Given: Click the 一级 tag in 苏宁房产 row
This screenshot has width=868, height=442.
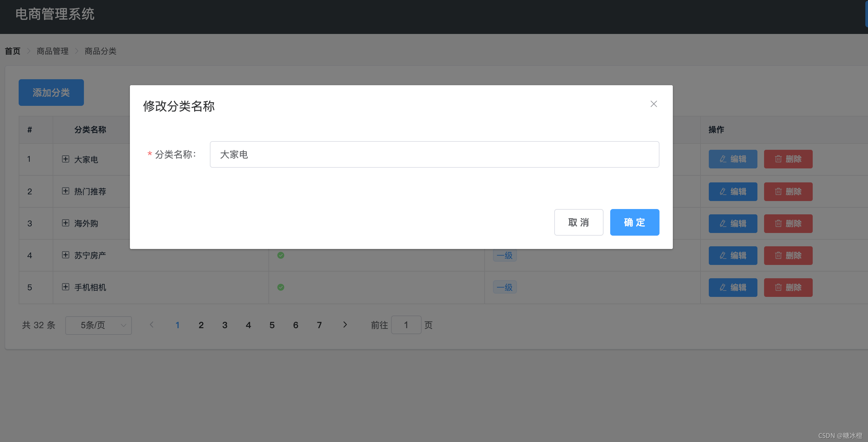Looking at the screenshot, I should (x=504, y=255).
